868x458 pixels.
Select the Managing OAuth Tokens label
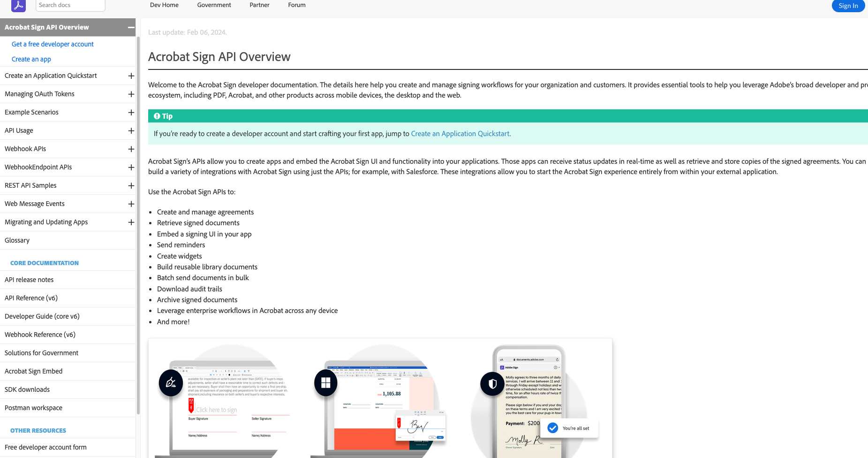(39, 94)
